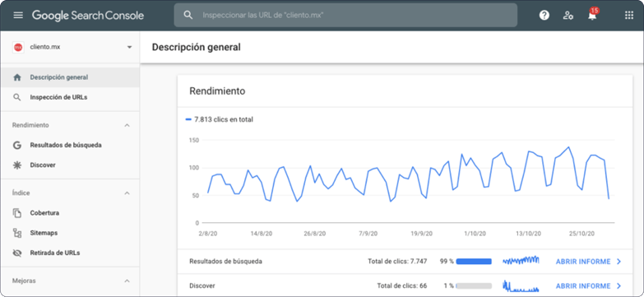644x297 pixels.
Task: Click the Resultados de búsqueda sparkline thumbnail
Action: click(521, 260)
